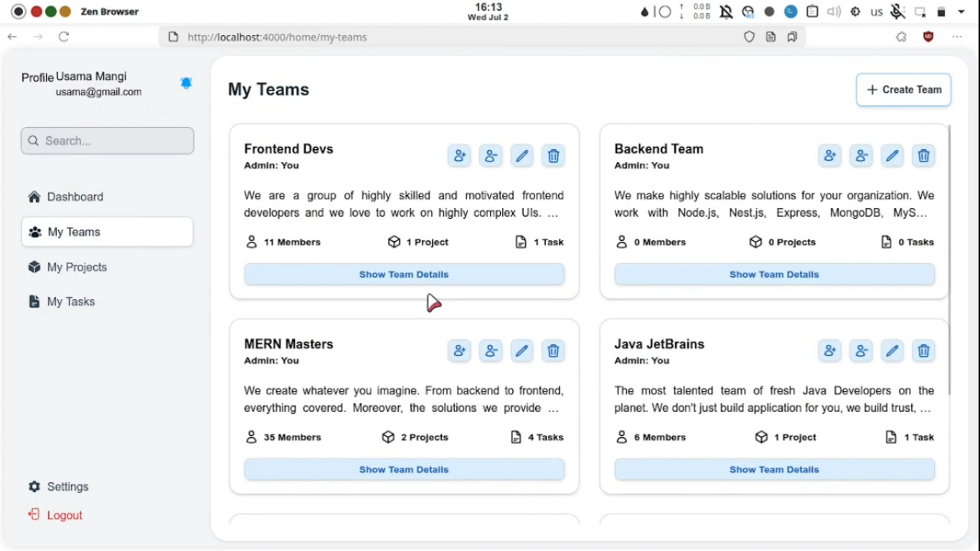The height and width of the screenshot is (551, 980).
Task: Open notifications with the bell icon
Action: coord(187,83)
